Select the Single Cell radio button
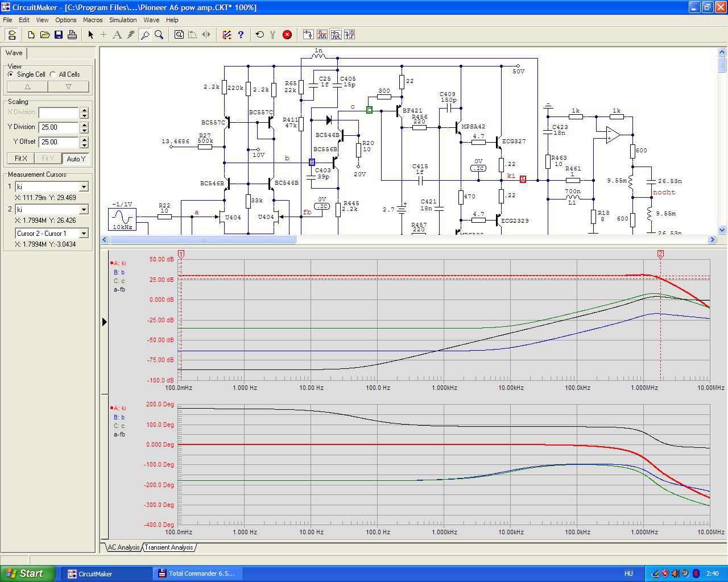The image size is (728, 582). pos(11,74)
